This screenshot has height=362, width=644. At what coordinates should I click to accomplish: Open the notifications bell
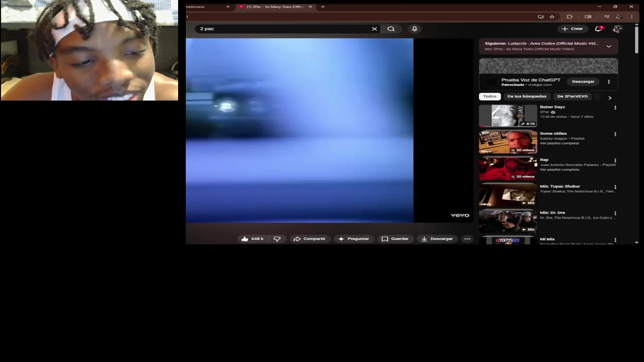click(598, 29)
